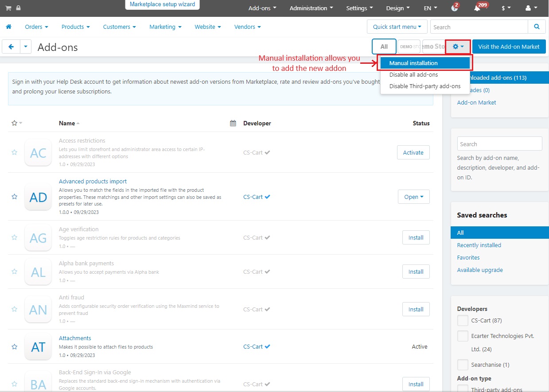The height and width of the screenshot is (392, 549).
Task: Mark Age verification as favorite star
Action: coord(14,237)
